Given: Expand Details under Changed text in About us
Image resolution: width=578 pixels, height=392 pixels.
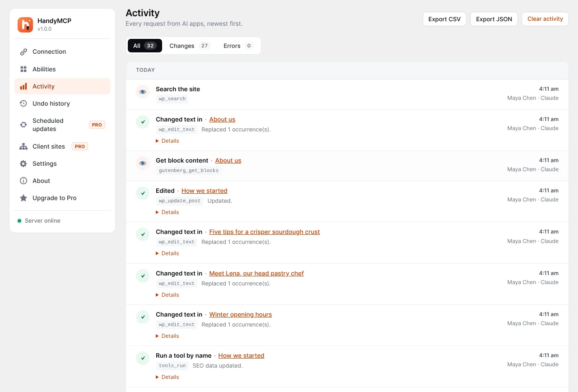Looking at the screenshot, I should (x=168, y=141).
